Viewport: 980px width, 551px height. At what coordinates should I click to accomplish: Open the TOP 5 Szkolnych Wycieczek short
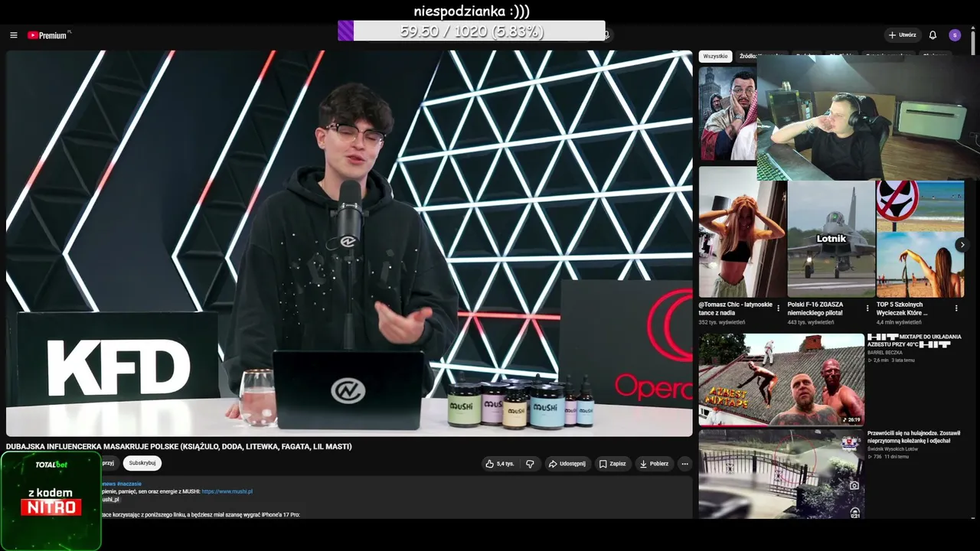920,240
